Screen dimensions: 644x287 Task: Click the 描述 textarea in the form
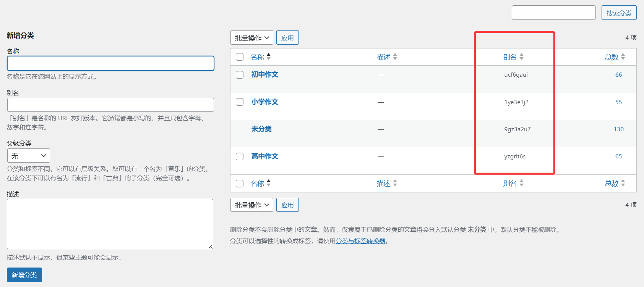(110, 224)
